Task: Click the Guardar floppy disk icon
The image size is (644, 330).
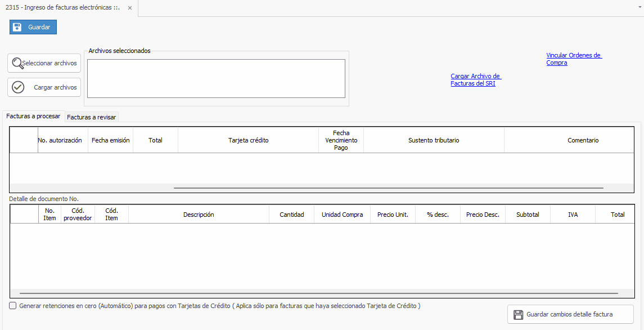Action: [17, 27]
